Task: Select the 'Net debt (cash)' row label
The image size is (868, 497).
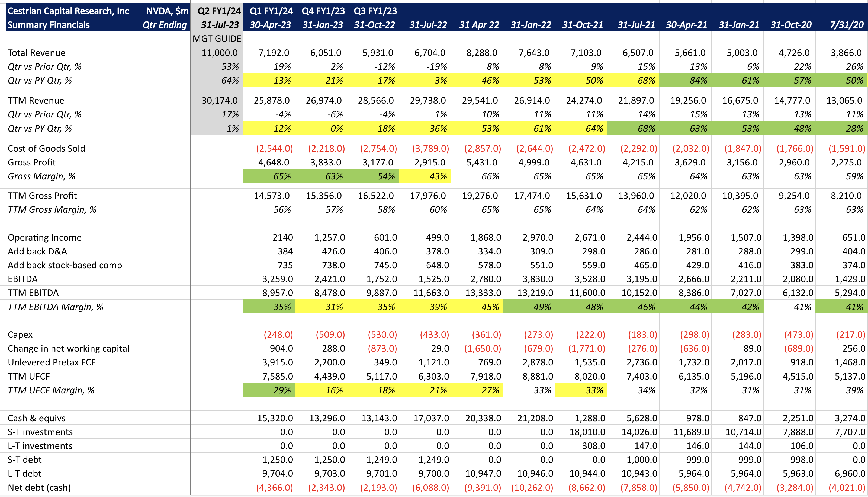Action: point(39,488)
